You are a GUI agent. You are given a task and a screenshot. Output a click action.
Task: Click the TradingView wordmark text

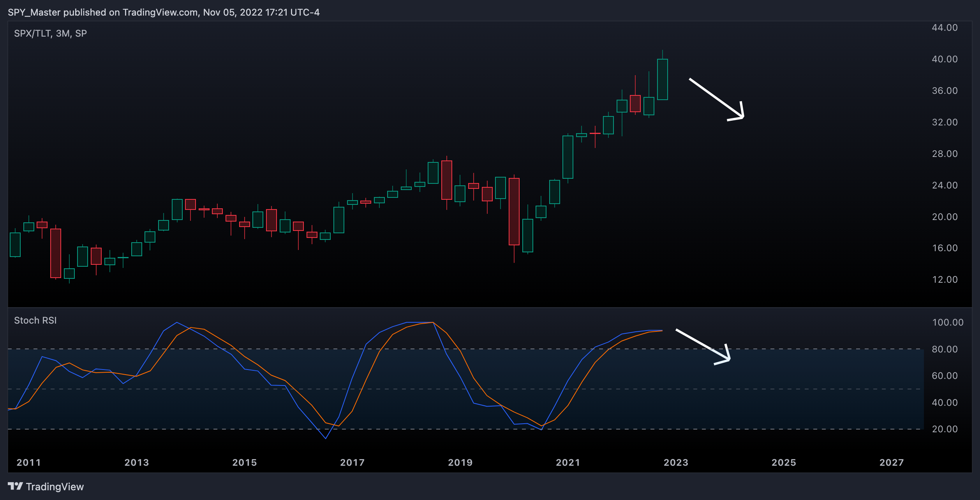(55, 487)
